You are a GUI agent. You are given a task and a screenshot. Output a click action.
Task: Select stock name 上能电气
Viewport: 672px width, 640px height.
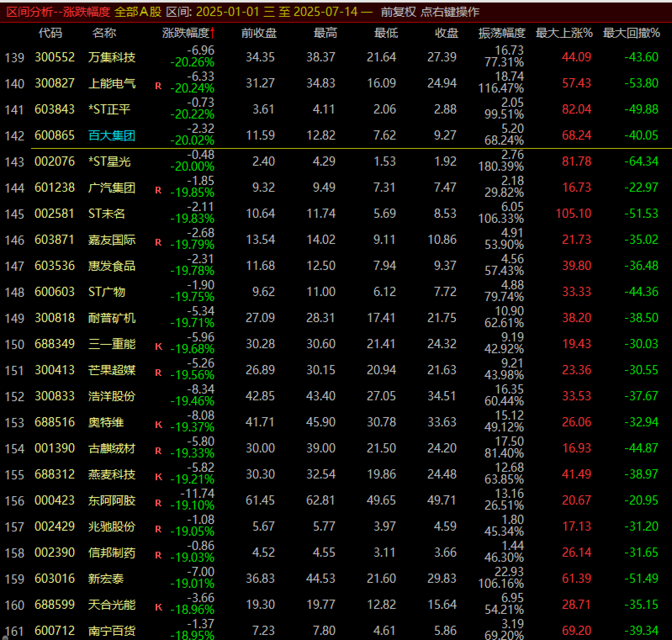pos(112,83)
